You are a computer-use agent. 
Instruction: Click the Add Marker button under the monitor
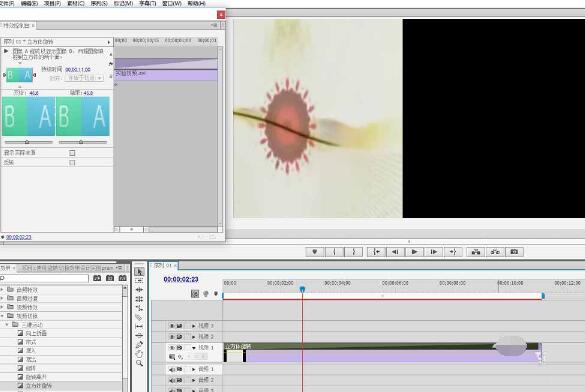315,252
